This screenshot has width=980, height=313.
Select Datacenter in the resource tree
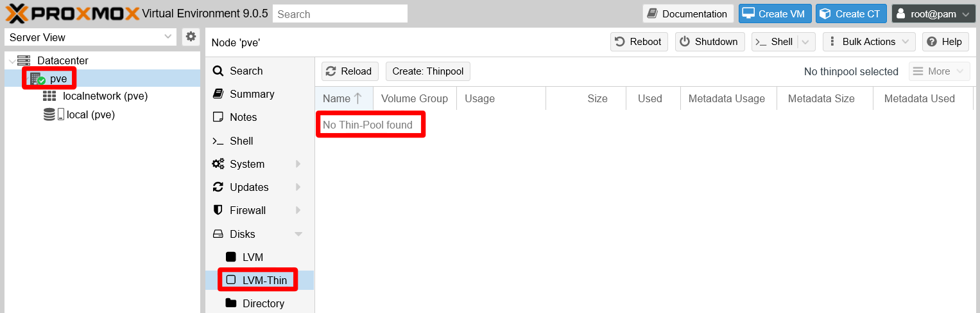(x=62, y=60)
